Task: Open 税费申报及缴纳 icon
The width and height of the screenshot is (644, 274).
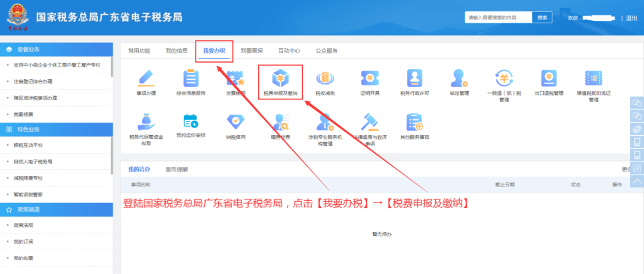Action: (x=280, y=78)
